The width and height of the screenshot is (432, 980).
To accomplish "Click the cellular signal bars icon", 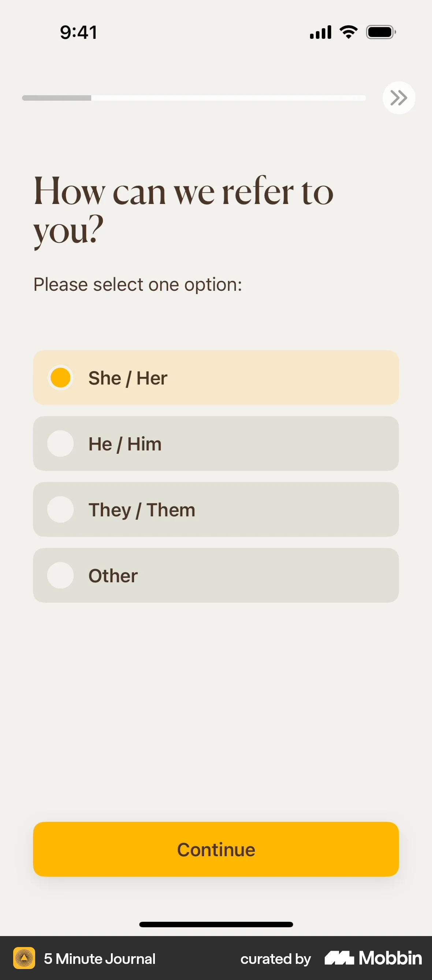I will [321, 32].
